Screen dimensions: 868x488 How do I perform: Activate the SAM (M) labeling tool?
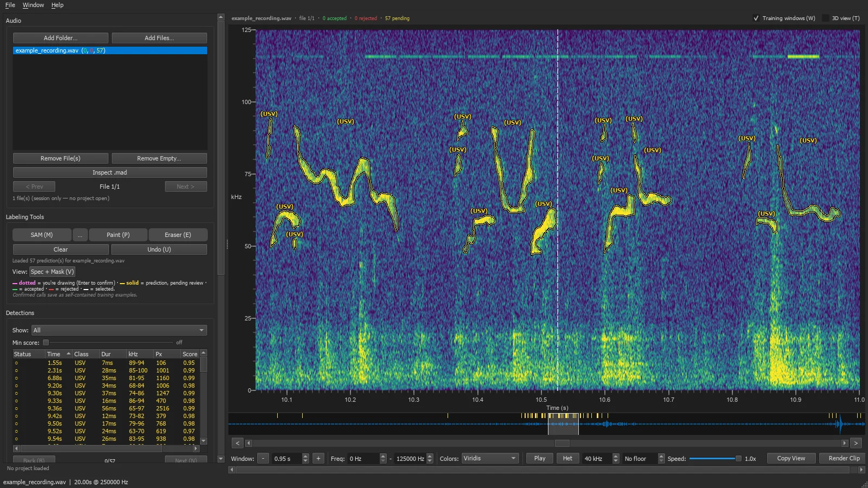point(42,235)
